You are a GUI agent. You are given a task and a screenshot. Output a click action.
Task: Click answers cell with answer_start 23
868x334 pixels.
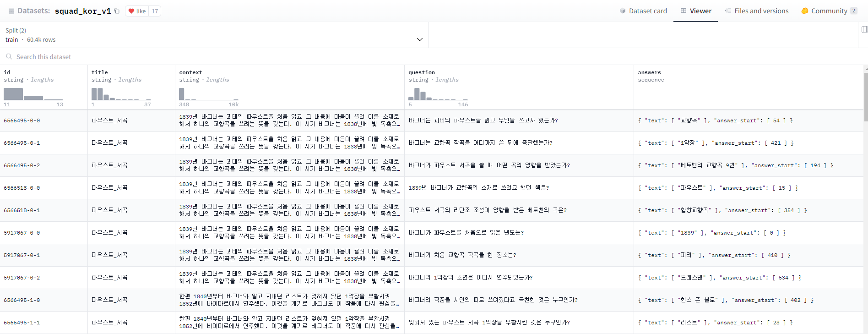pos(749,323)
